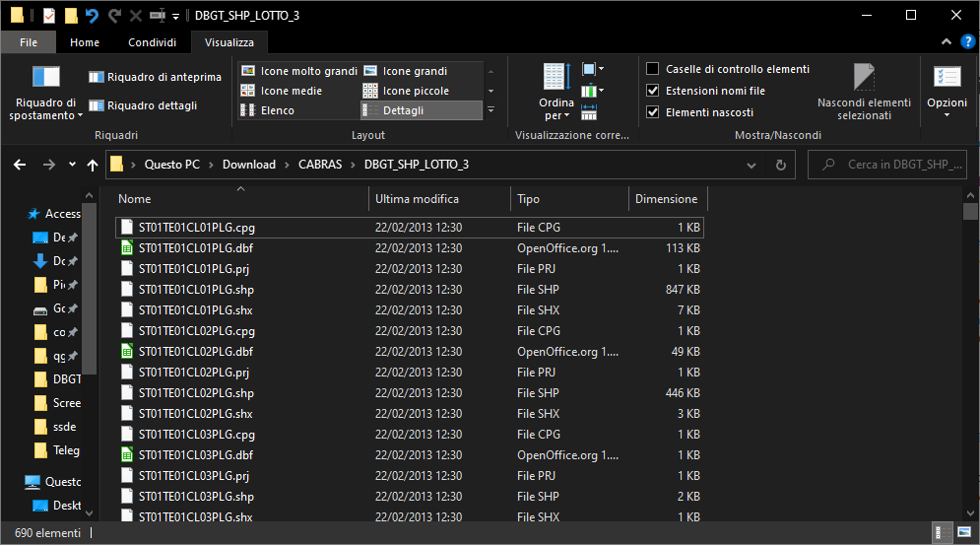
Task: Open the File menu tab
Action: tap(29, 42)
